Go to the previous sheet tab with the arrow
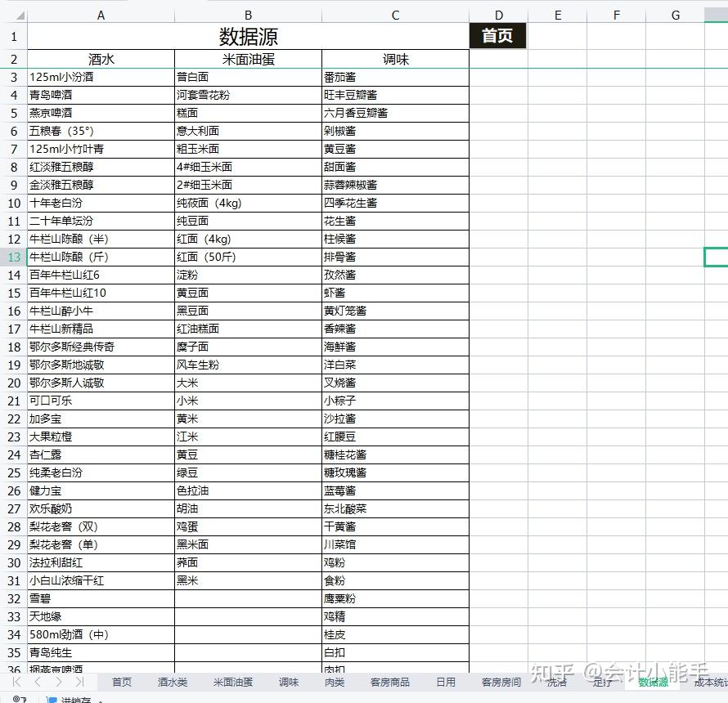 (38, 682)
